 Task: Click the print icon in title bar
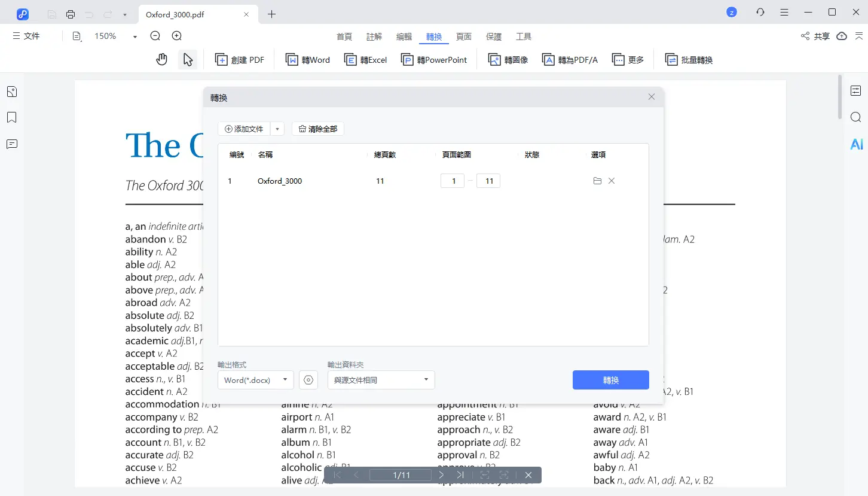(71, 14)
